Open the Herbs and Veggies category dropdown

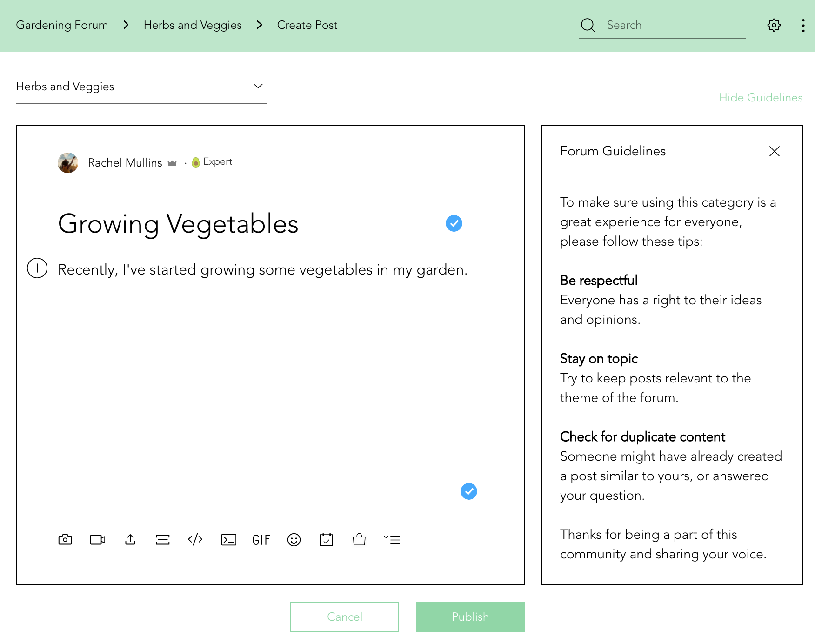point(141,87)
